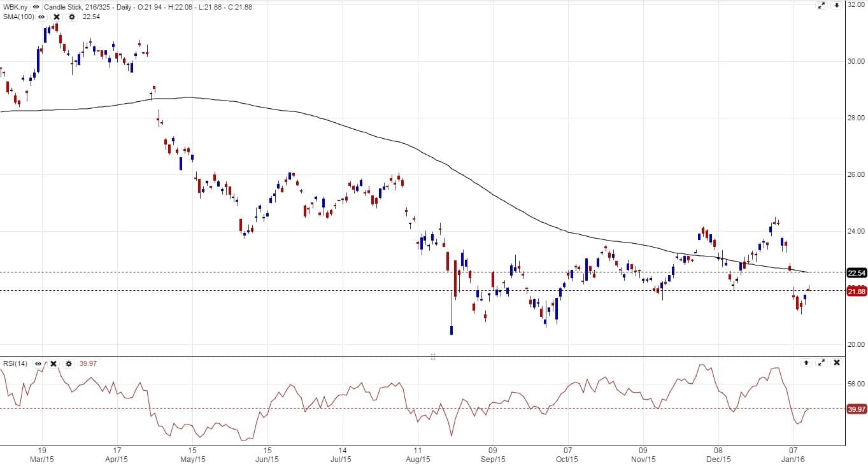Close the RSI panel
This screenshot has height=464, width=868.
coord(837,363)
